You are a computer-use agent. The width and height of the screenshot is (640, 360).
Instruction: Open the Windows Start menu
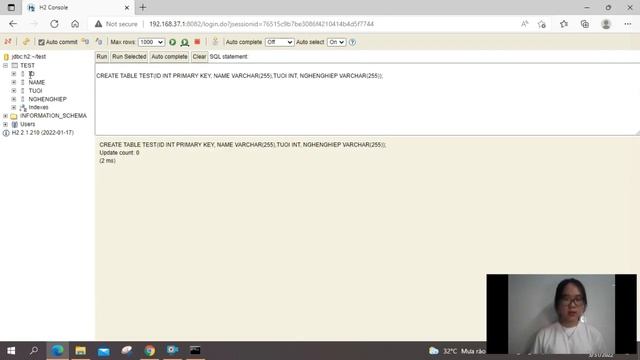tap(11, 351)
